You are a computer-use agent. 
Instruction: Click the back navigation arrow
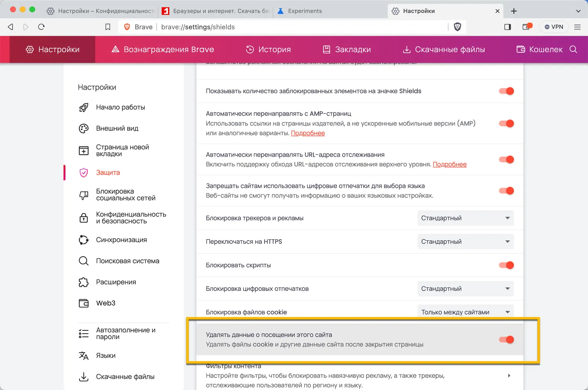pos(11,27)
